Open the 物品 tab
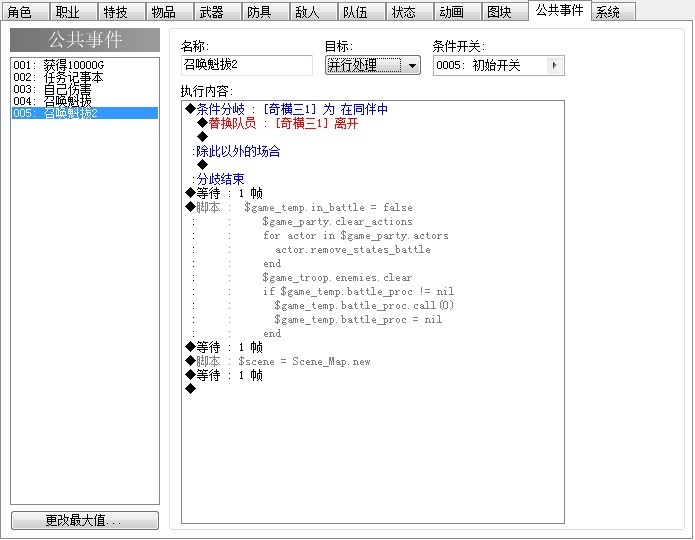The width and height of the screenshot is (695, 540). (x=169, y=12)
